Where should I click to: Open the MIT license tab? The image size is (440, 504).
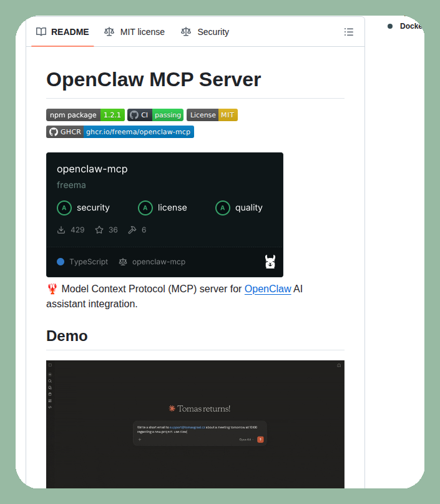(135, 32)
